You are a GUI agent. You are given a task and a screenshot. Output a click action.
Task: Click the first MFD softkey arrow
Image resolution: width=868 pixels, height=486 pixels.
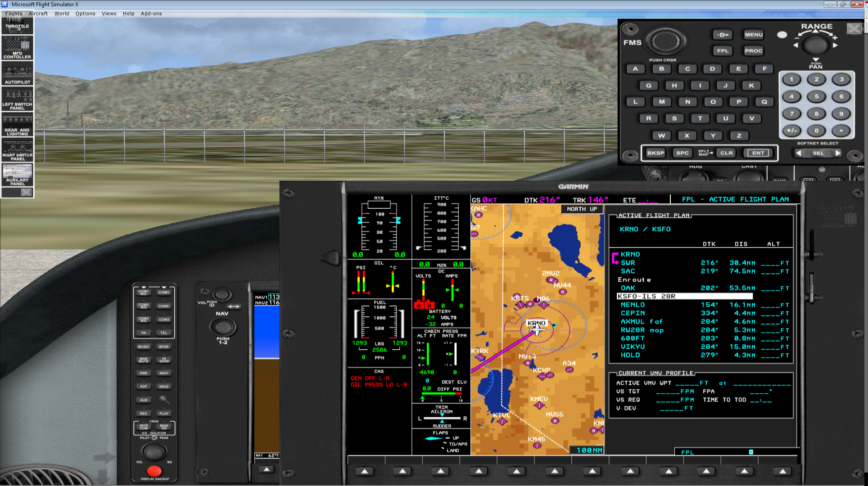[365, 471]
